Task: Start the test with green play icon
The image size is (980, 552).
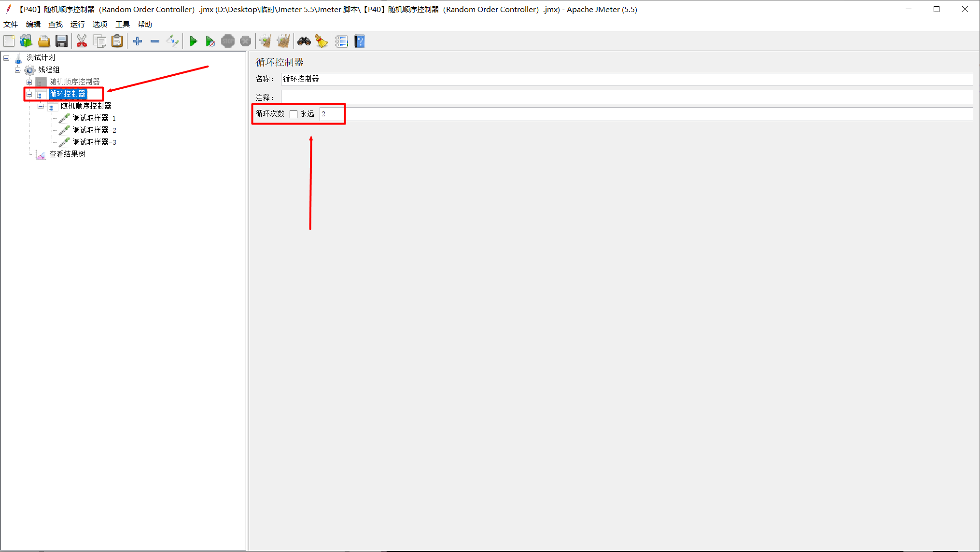Action: (x=194, y=41)
